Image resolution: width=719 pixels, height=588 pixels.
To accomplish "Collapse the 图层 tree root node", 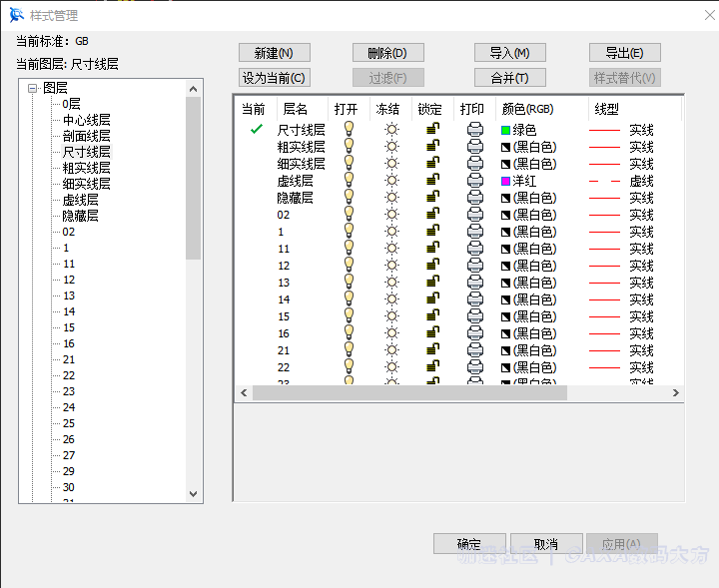I will (x=32, y=88).
